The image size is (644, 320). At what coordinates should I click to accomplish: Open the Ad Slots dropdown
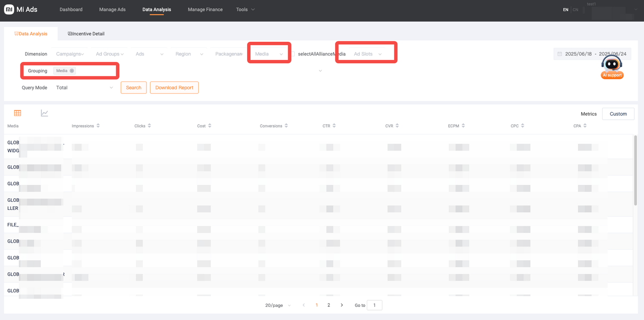pyautogui.click(x=367, y=54)
